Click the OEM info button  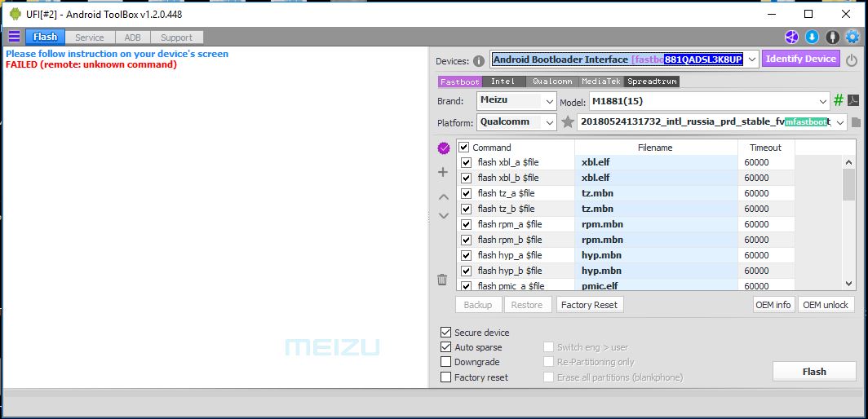click(x=773, y=304)
